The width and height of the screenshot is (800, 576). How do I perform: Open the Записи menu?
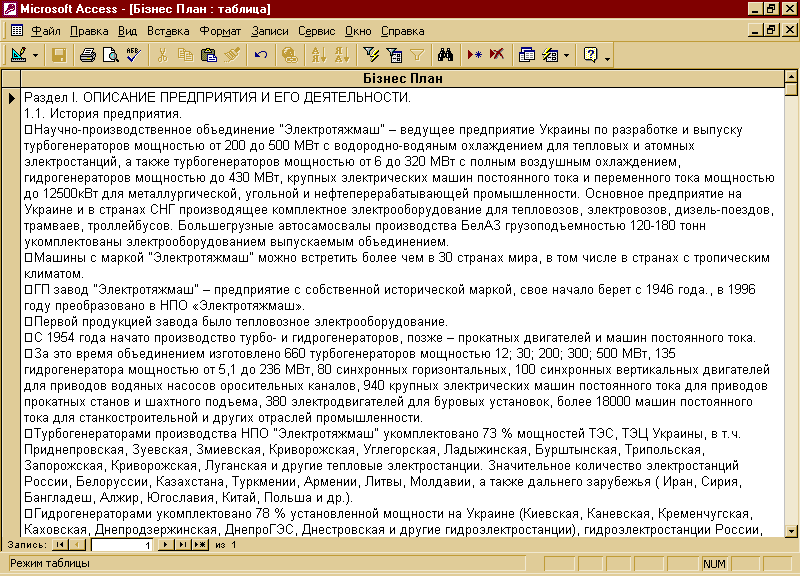[269, 31]
